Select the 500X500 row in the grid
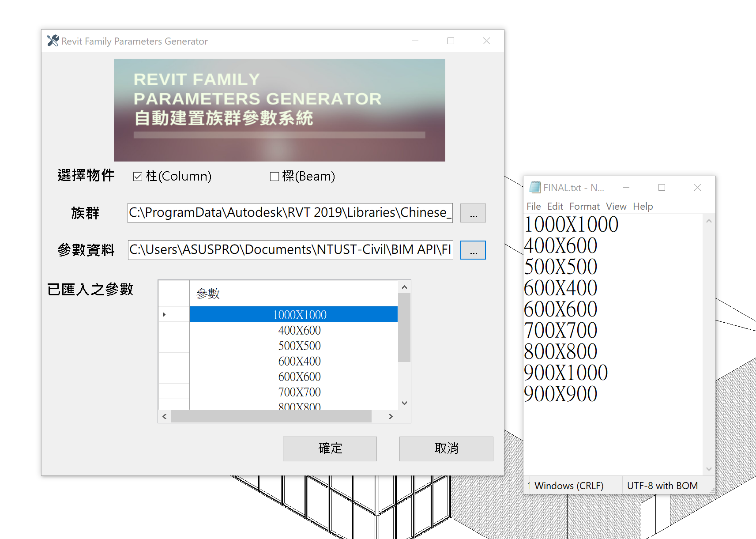Viewport: 756px width, 539px height. click(293, 345)
